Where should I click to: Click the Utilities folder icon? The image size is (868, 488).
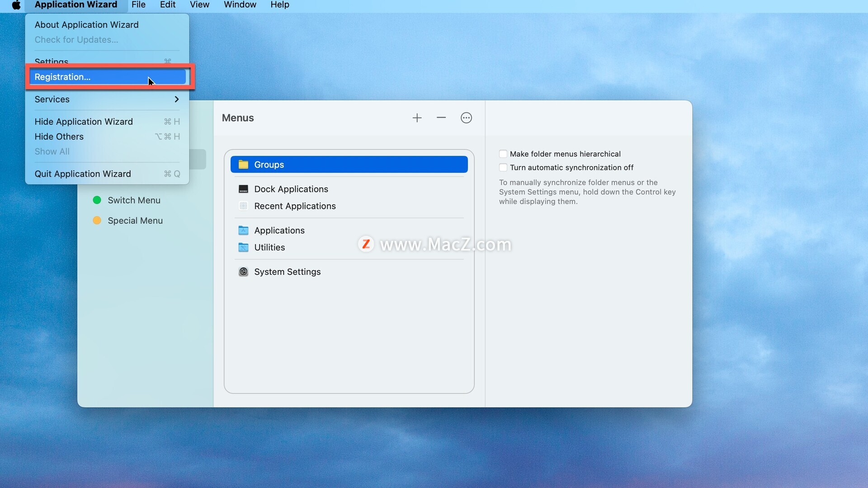(x=243, y=247)
